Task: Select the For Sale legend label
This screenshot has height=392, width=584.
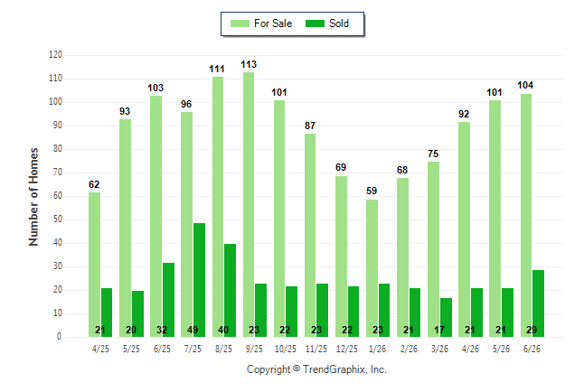Action: [x=273, y=23]
